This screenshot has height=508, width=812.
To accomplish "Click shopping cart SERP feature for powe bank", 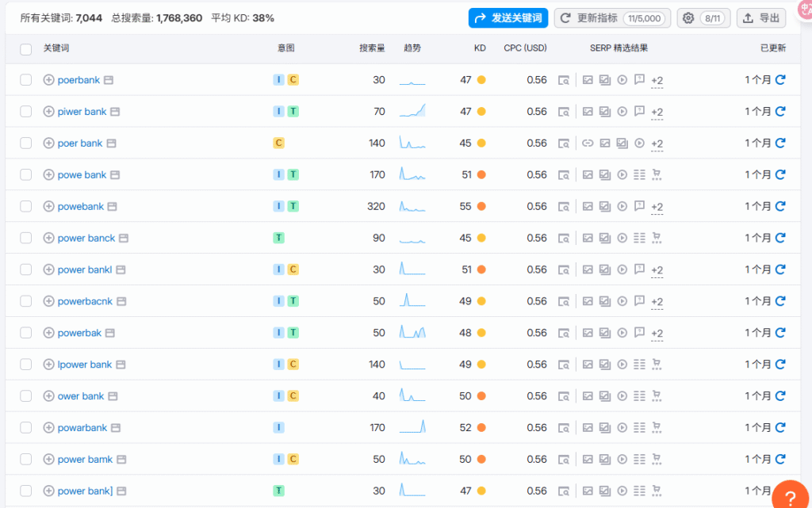I will pyautogui.click(x=657, y=174).
